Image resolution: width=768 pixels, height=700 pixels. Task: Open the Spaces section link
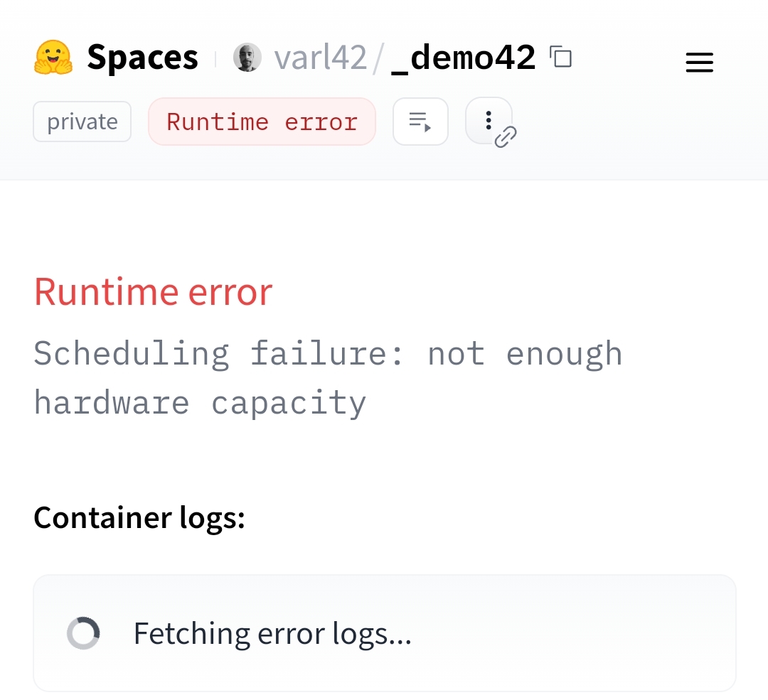point(142,58)
